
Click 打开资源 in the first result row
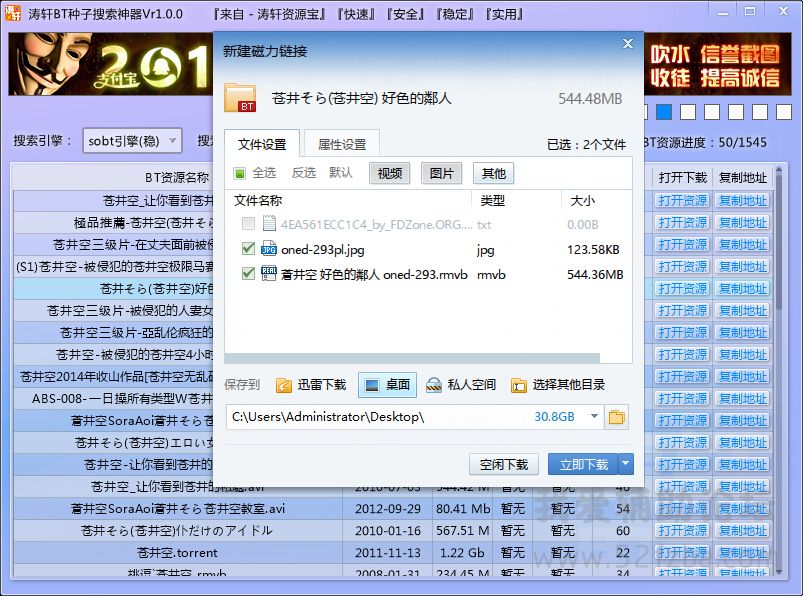point(682,200)
